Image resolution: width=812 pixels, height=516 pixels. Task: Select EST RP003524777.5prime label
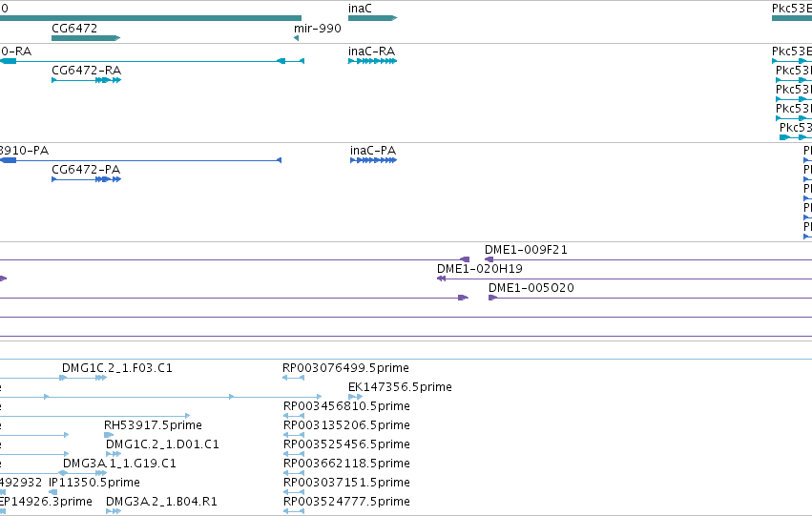click(x=346, y=502)
